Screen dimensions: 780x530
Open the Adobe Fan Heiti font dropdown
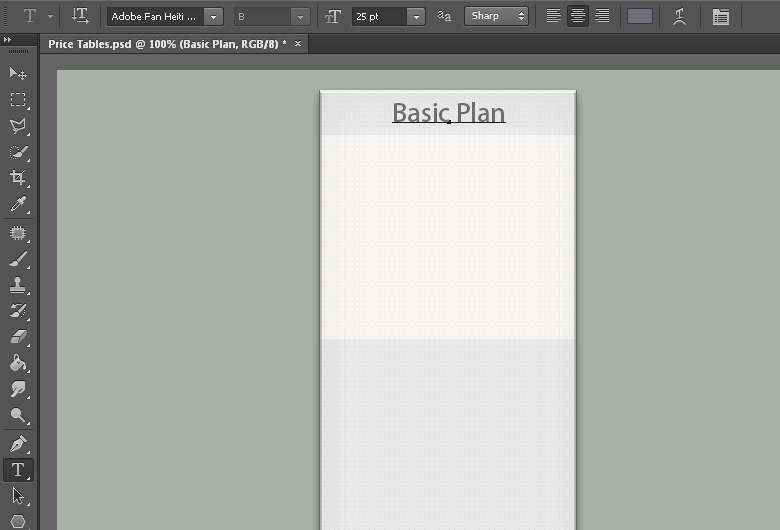tap(213, 17)
